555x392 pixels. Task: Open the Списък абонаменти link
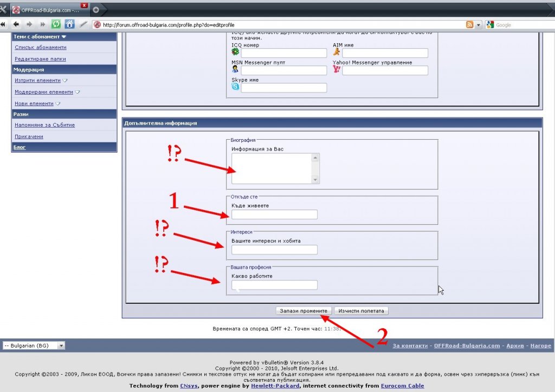pyautogui.click(x=40, y=47)
